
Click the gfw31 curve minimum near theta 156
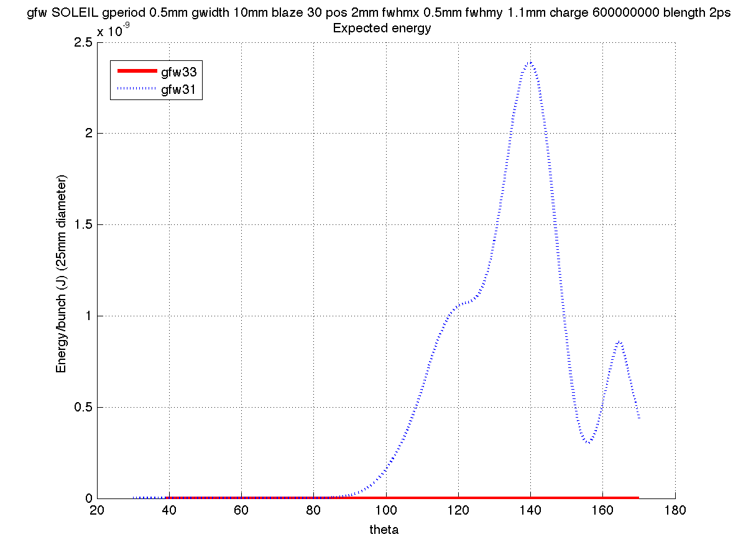[x=588, y=442]
